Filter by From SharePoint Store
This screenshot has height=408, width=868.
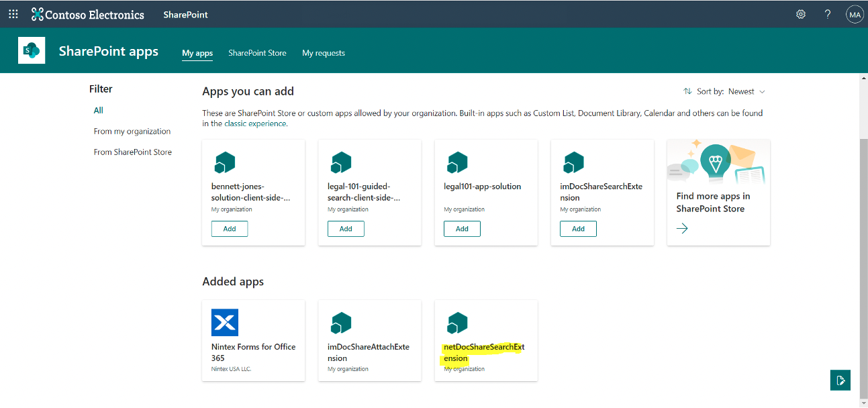[133, 152]
